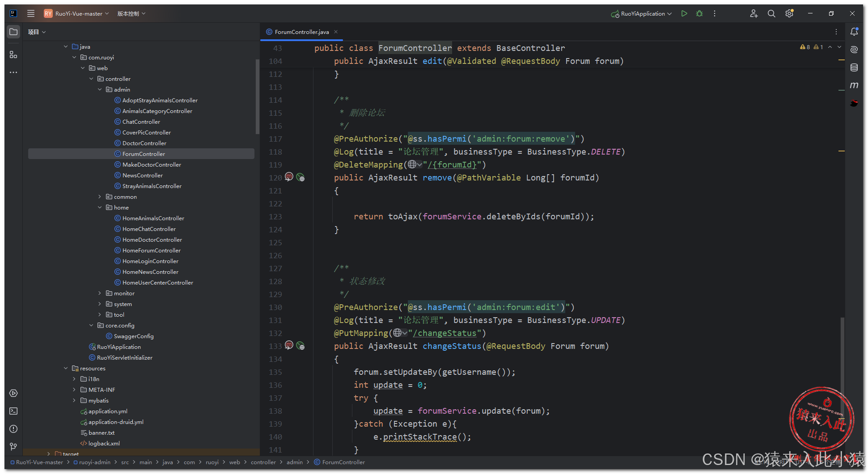Viewport: 868px width, 474px height.
Task: Open the Problems tool window icon
Action: 13,429
